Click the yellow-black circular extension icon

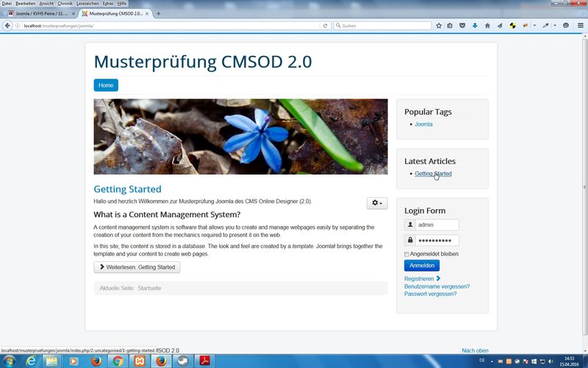tap(512, 26)
